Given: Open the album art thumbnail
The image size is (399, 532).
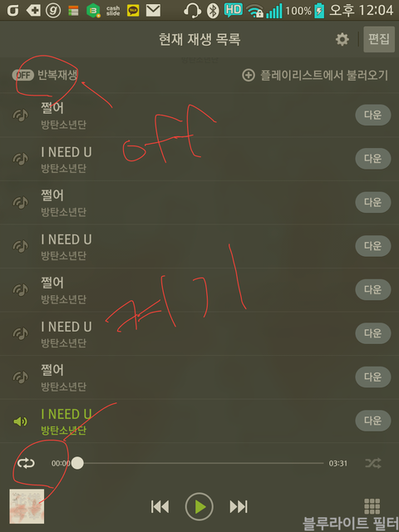Looking at the screenshot, I should click(x=27, y=506).
